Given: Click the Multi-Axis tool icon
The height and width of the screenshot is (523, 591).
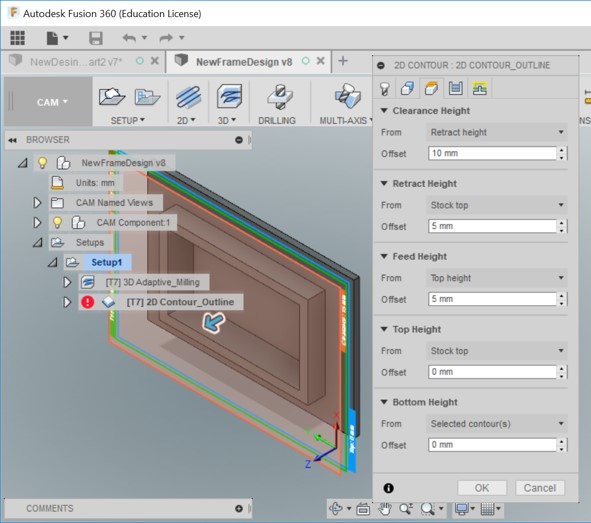Looking at the screenshot, I should pyautogui.click(x=348, y=97).
